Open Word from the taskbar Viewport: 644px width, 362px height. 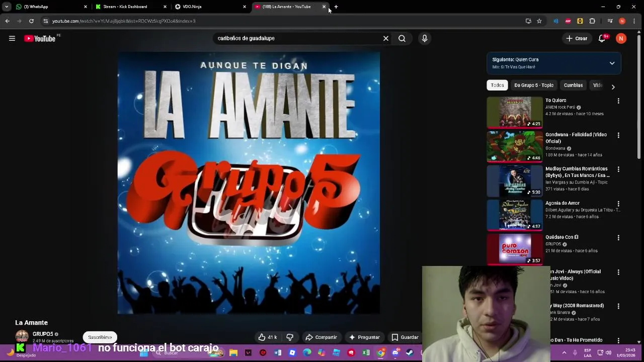click(278, 353)
